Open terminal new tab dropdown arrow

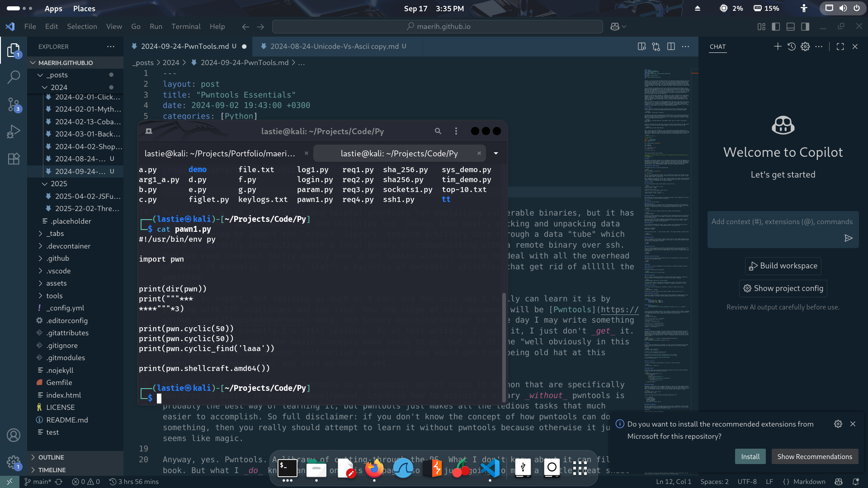click(x=496, y=154)
